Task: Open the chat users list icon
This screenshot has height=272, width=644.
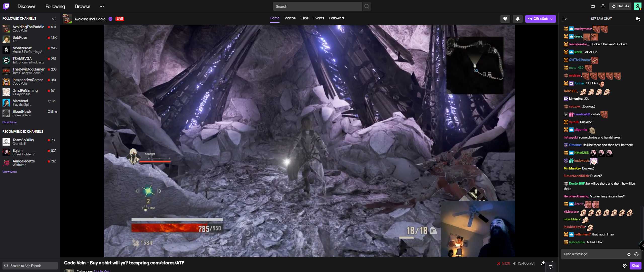Action: click(637, 19)
